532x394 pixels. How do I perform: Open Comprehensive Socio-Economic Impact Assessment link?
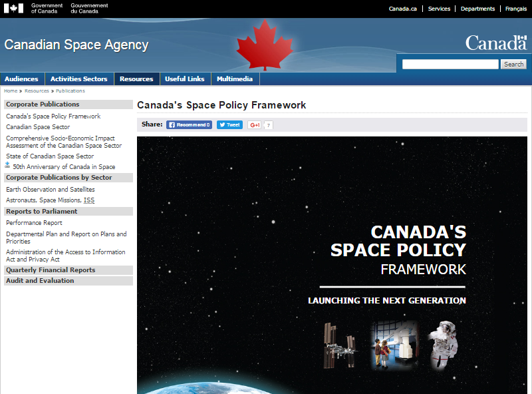coord(64,142)
